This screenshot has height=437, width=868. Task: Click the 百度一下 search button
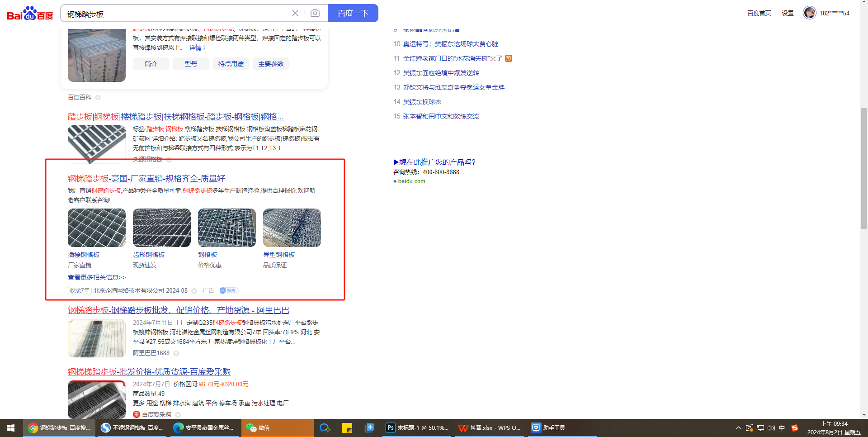(x=353, y=13)
